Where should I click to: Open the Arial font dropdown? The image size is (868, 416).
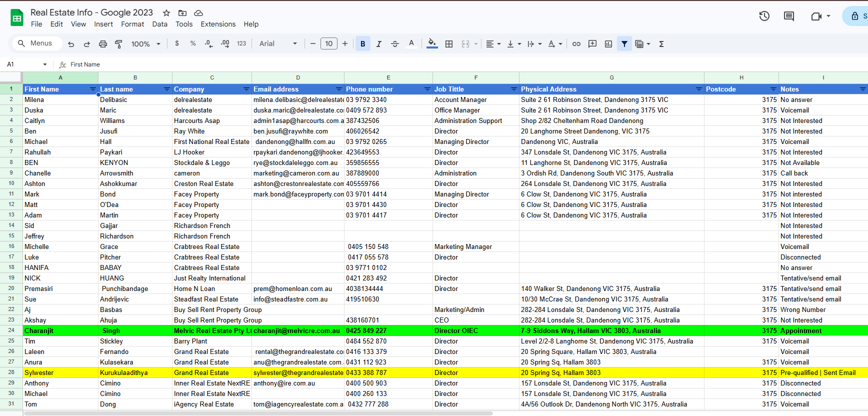pos(278,44)
